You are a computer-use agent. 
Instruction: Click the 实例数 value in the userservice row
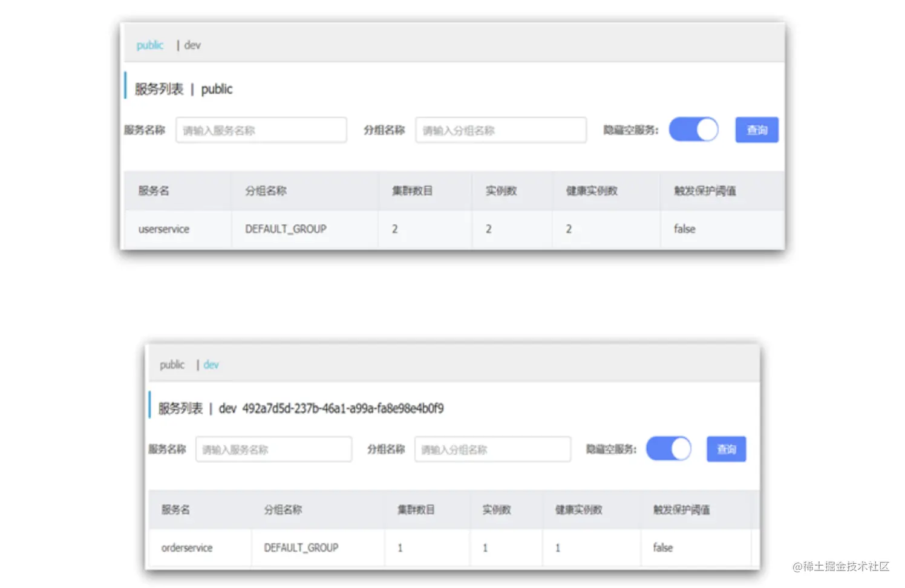488,229
